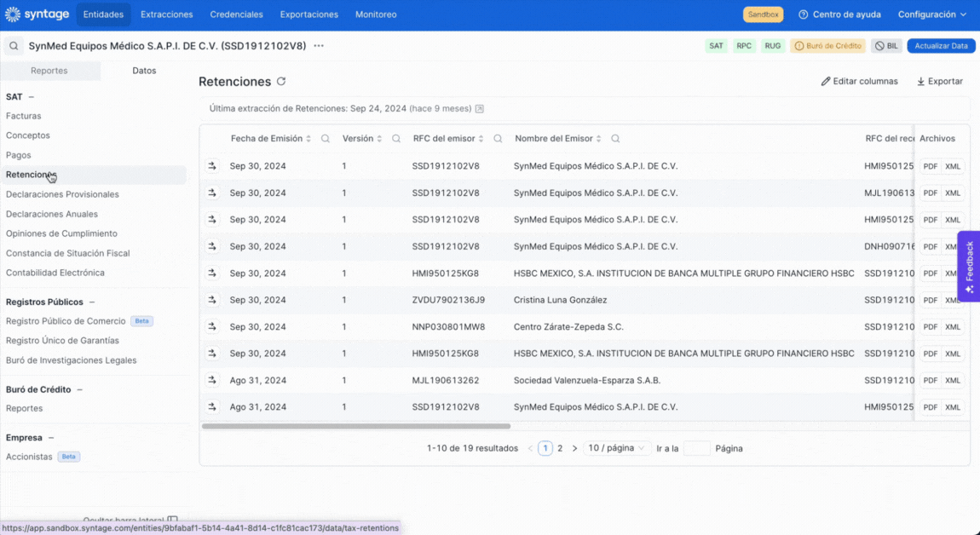Screen dimensions: 980x535
Task: Click the SAT status badge
Action: [x=716, y=46]
